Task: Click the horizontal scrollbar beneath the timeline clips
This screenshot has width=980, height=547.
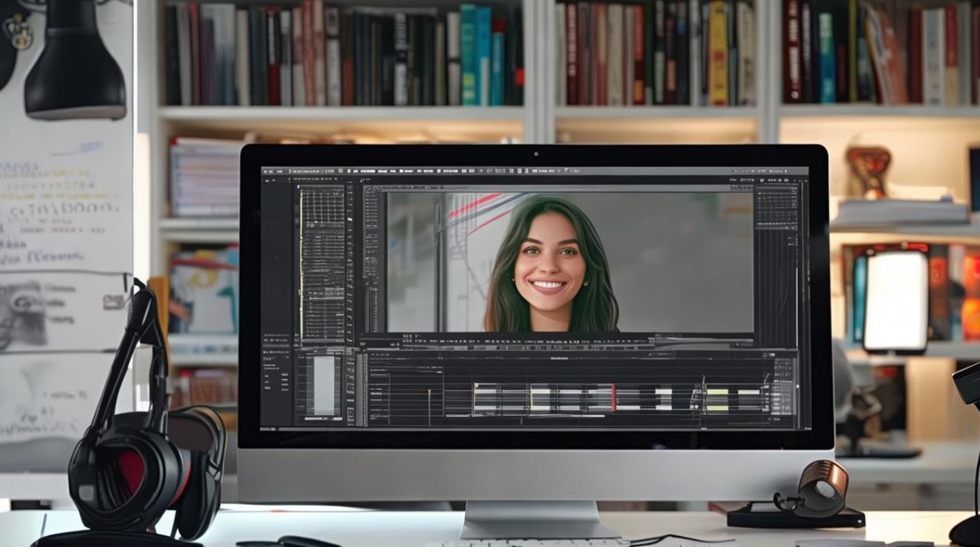Action: (x=525, y=416)
